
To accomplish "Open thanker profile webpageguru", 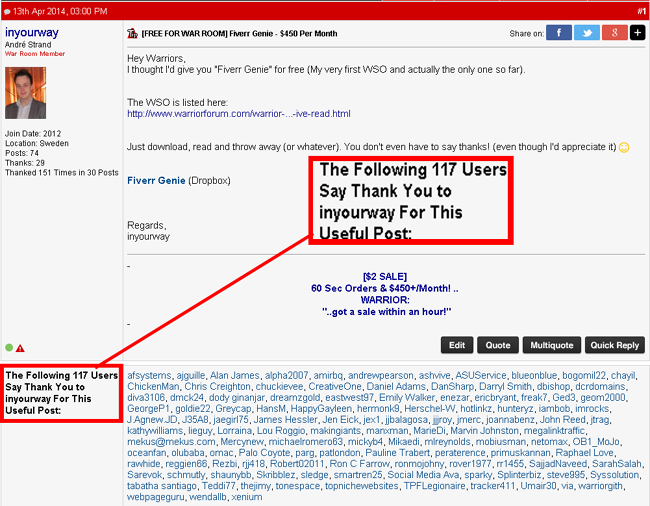I will click(155, 497).
